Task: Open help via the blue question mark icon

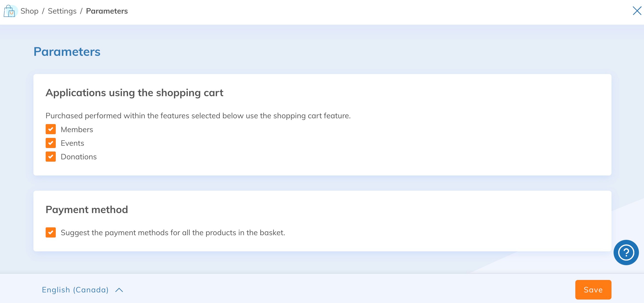Action: (626, 252)
